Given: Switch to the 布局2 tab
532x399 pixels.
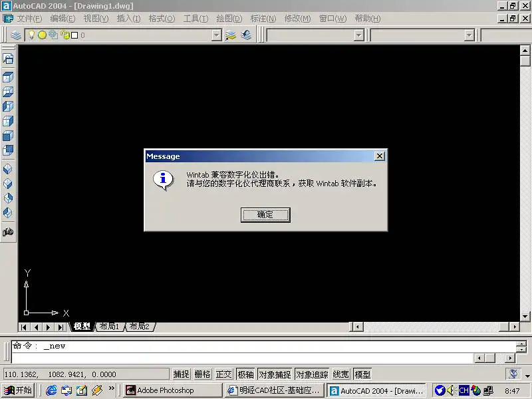Looking at the screenshot, I should 140,327.
